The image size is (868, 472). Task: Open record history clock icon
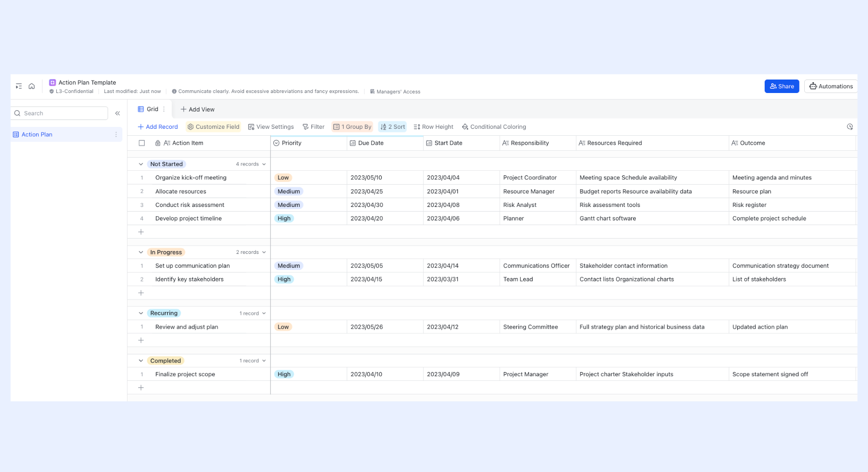[850, 126]
